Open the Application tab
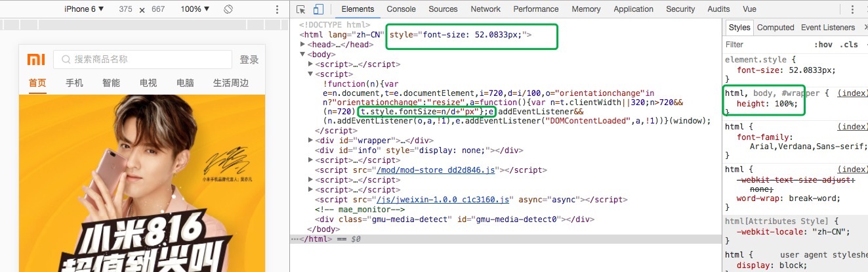This screenshot has height=272, width=868. 633,9
